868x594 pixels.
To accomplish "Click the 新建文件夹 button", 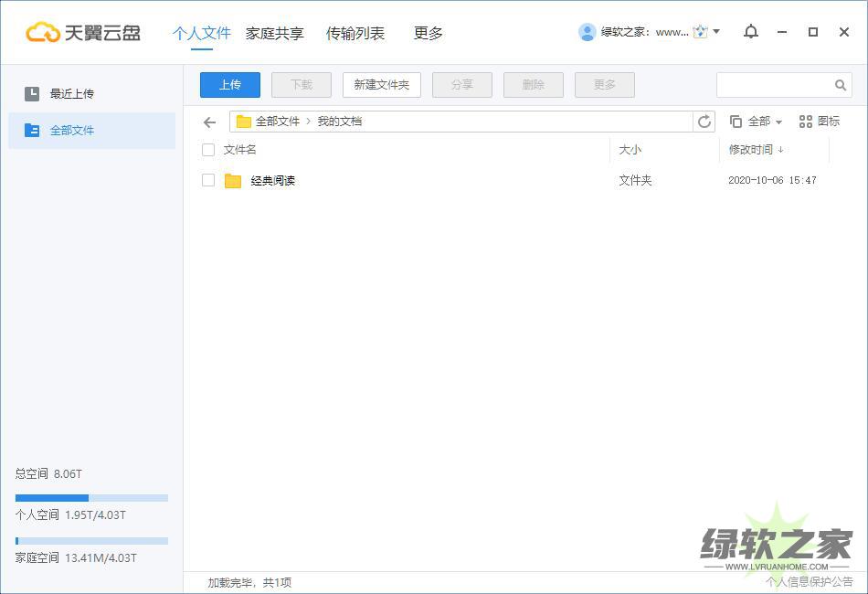I will tap(381, 85).
